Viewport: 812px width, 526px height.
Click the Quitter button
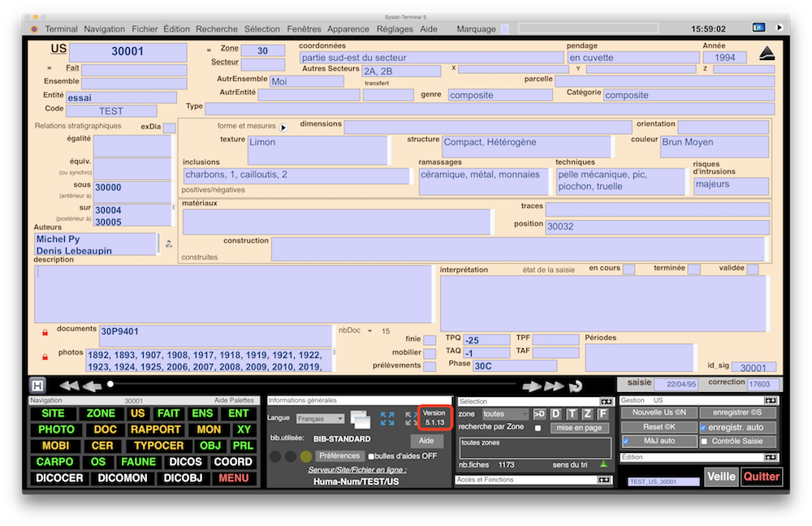[762, 476]
